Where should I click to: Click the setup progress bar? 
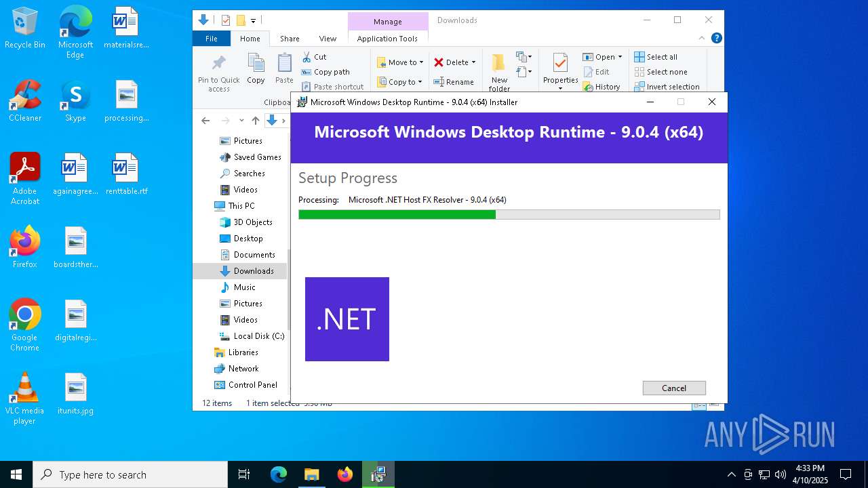point(509,215)
